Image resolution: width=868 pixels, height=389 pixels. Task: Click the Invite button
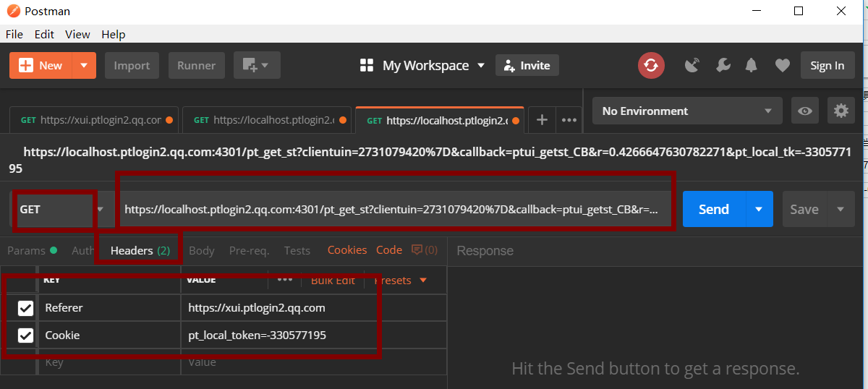coord(527,65)
